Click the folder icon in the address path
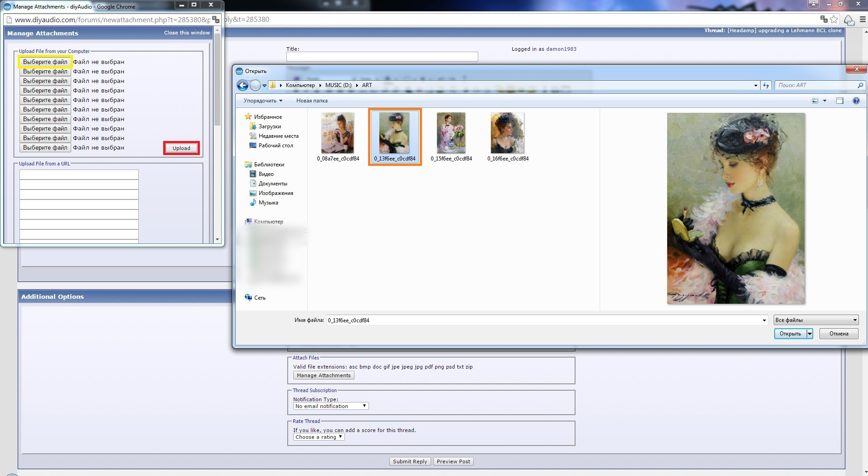 pos(273,85)
